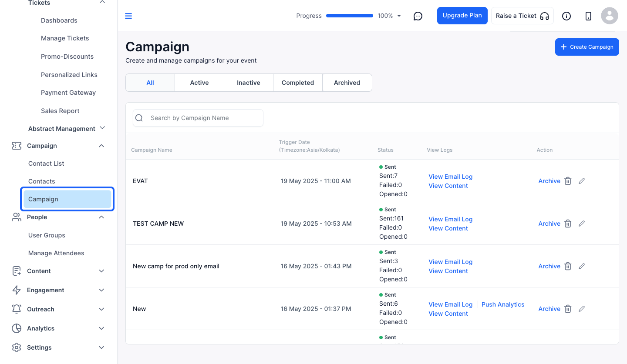Open User Groups in sidebar
Screen dimensions: 627x364
47,235
